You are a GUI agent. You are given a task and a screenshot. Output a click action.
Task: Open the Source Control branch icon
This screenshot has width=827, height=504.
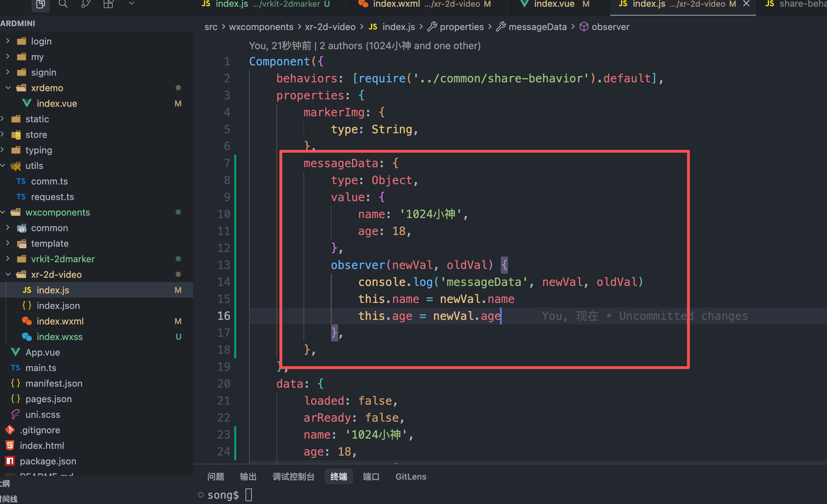[x=86, y=4]
